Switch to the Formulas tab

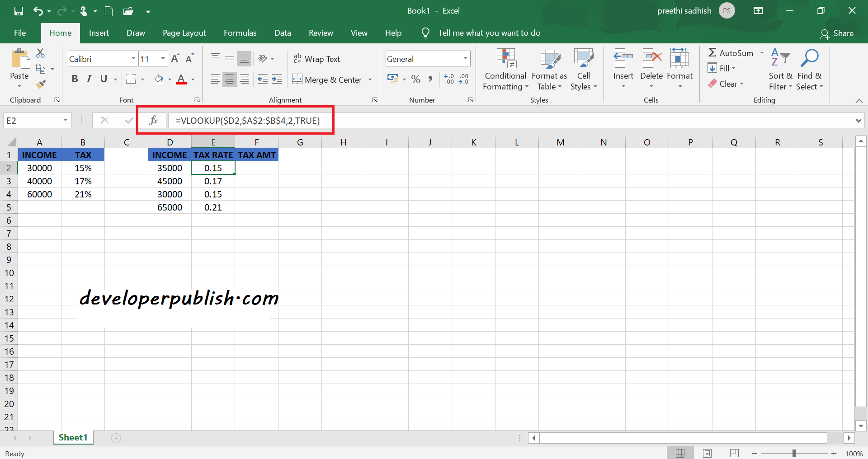[240, 33]
